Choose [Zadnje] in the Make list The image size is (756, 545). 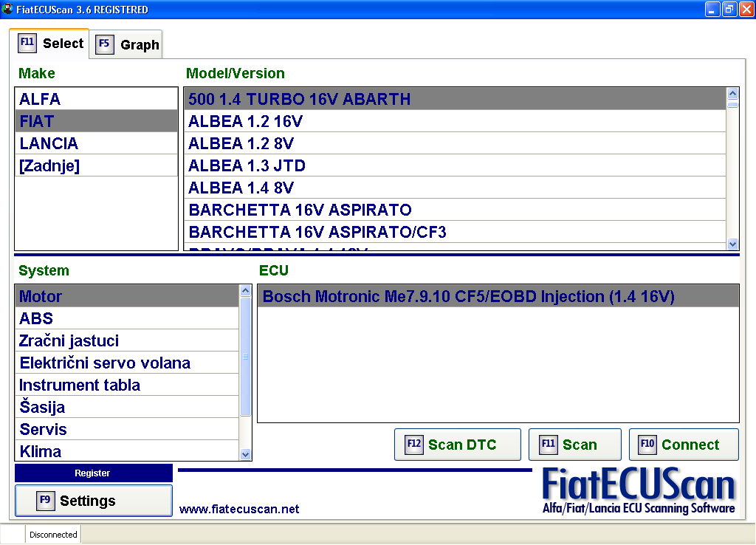[x=97, y=165]
